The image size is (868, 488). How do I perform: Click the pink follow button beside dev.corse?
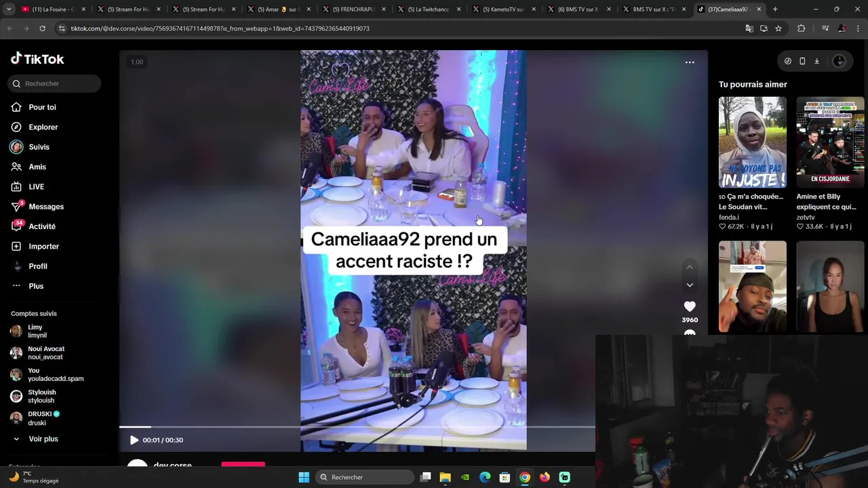243,465
